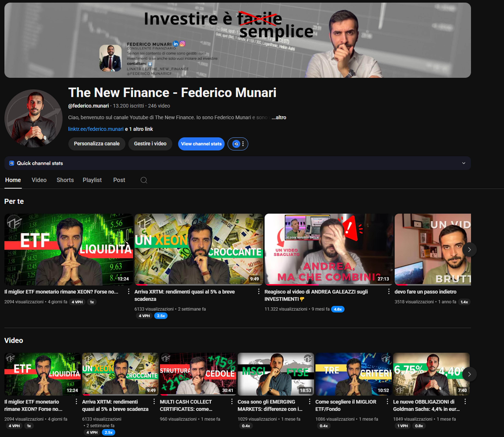
Task: Play the STRUTTURA CEDOLE thumbnail
Action: click(198, 374)
